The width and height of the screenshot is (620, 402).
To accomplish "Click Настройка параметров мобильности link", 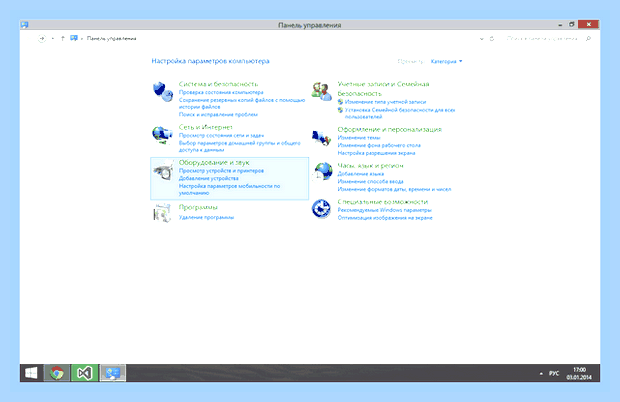I will pyautogui.click(x=229, y=189).
